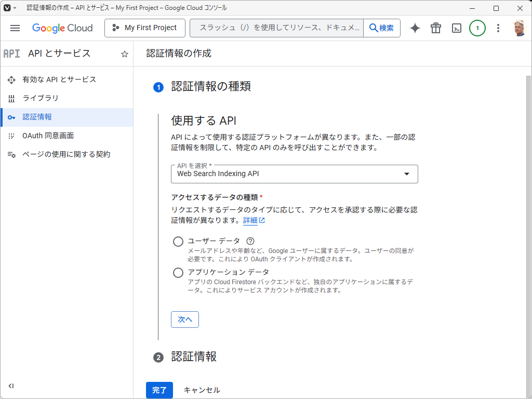Viewport: 532px width, 399px height.
Task: Select the ユーザー データ radio button
Action: 178,241
